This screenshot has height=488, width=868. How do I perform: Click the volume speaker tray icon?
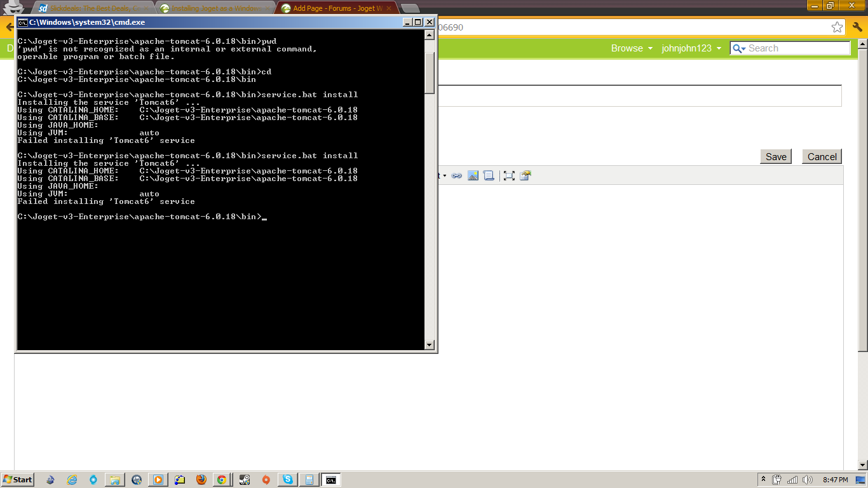point(808,480)
